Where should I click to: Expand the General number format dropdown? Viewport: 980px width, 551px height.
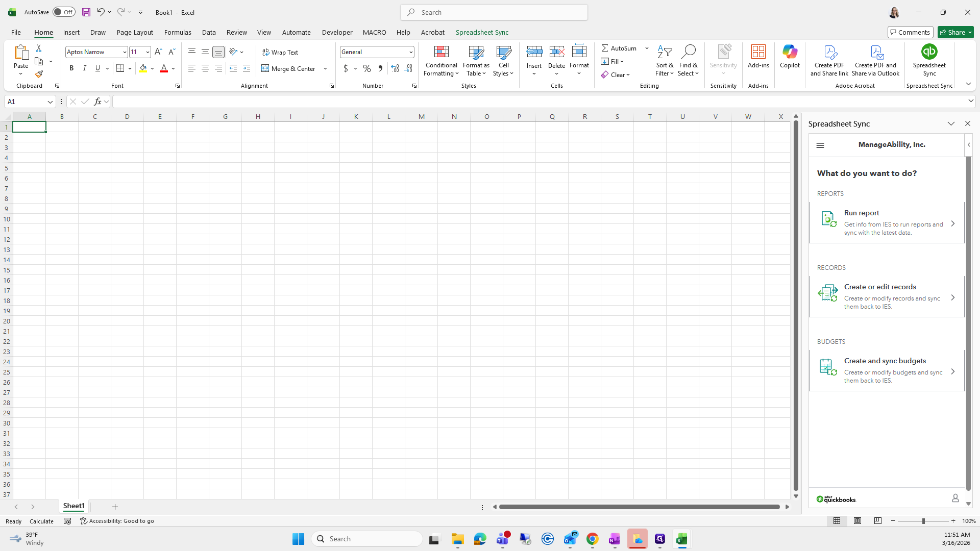tap(410, 52)
